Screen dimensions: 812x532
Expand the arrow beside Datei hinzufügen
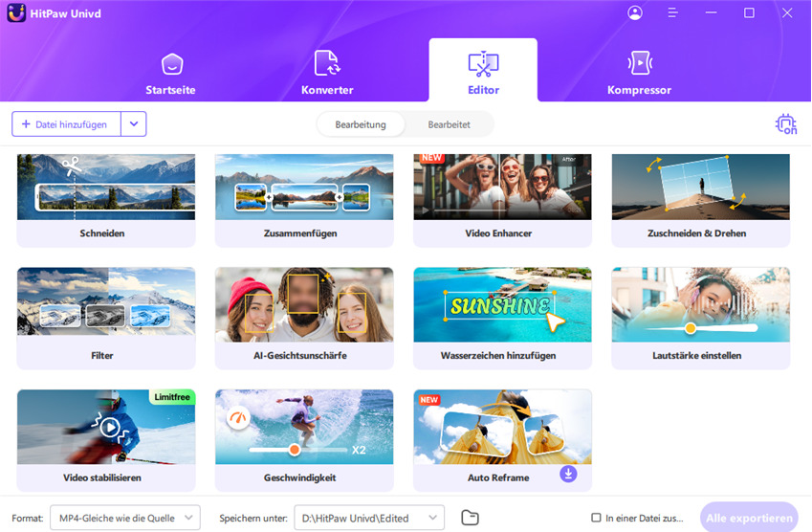pos(134,124)
